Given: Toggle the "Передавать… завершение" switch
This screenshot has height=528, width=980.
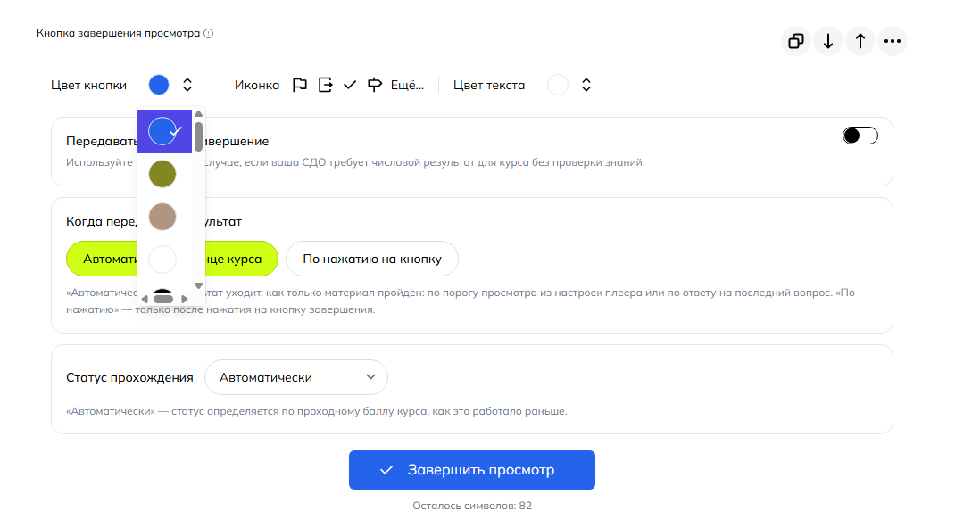Looking at the screenshot, I should (x=860, y=136).
